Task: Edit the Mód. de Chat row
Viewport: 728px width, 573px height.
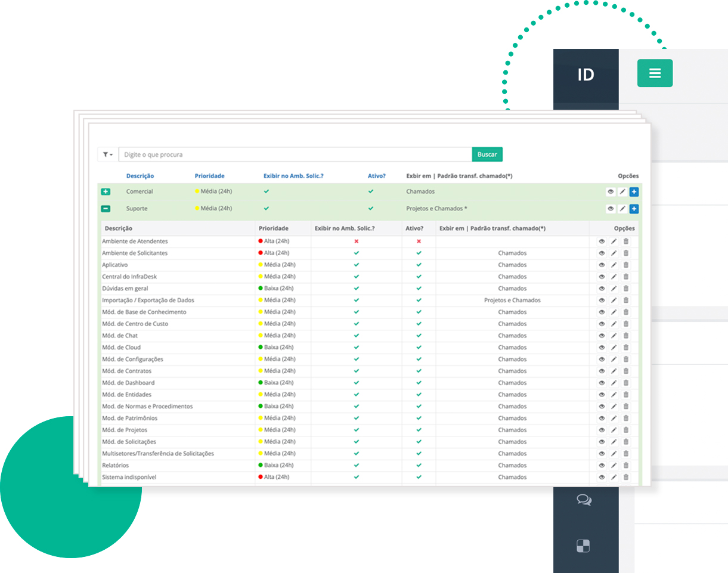Action: click(x=614, y=336)
